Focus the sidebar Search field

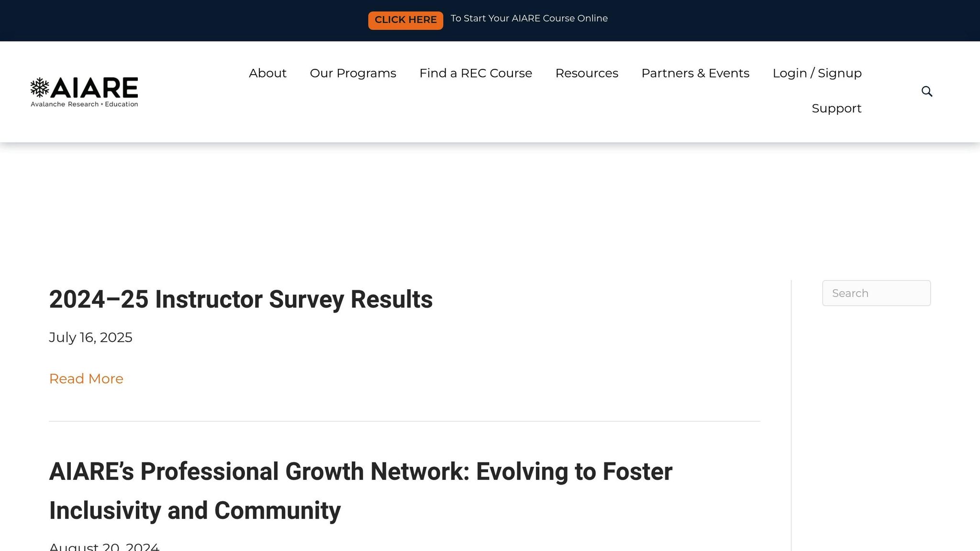(x=876, y=293)
